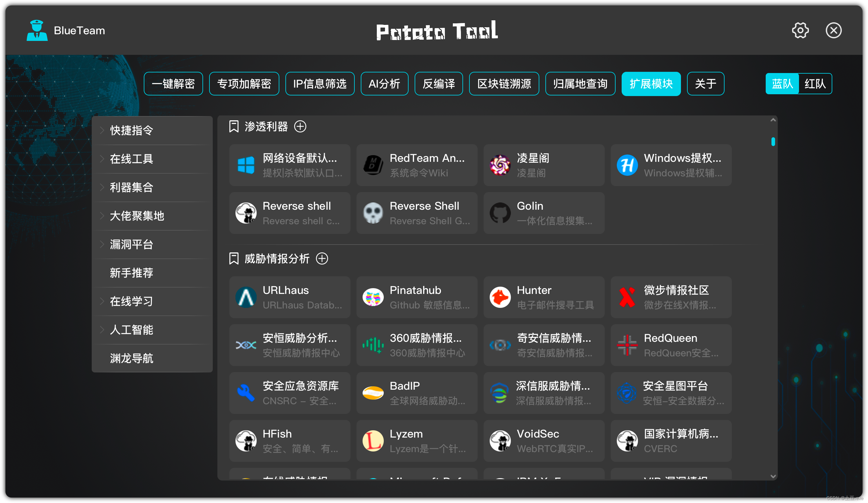Click the plus icon next to 渗透利器
Image resolution: width=868 pixels, height=503 pixels.
tap(300, 127)
